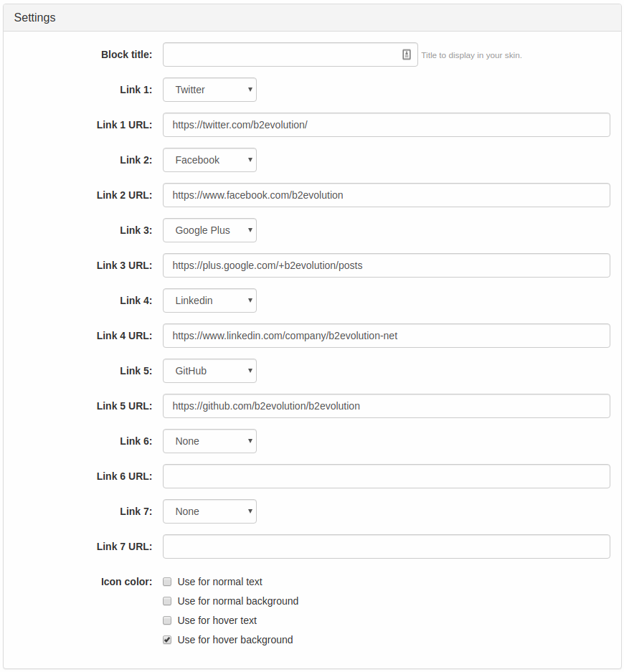Edit the Link 5 URL github field
The height and width of the screenshot is (672, 624).
[386, 406]
